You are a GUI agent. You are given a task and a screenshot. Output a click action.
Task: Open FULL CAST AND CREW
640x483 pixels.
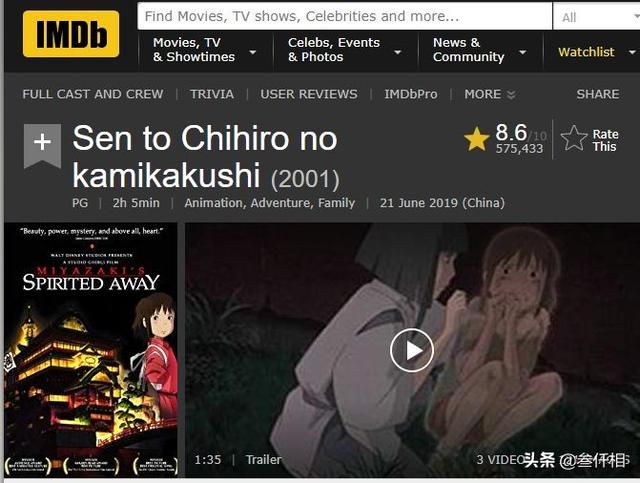[x=93, y=94]
